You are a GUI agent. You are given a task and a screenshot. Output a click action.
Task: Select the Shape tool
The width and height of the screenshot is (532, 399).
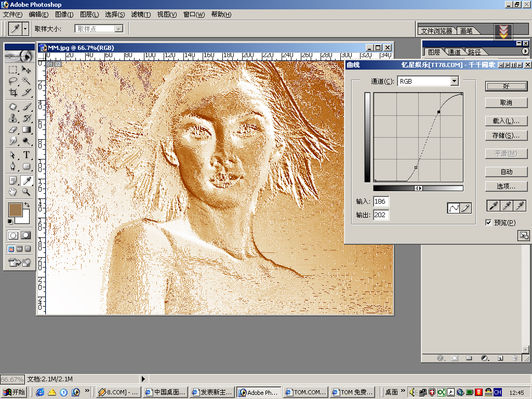[x=26, y=166]
